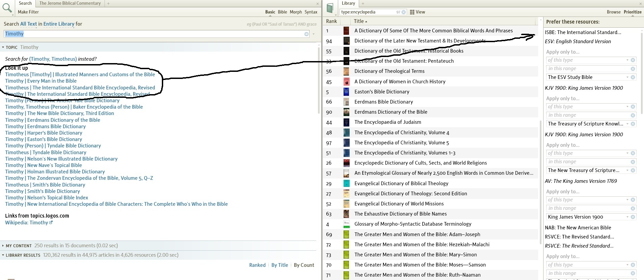Switch to the Search tab
The height and width of the screenshot is (280, 644).
[25, 3]
